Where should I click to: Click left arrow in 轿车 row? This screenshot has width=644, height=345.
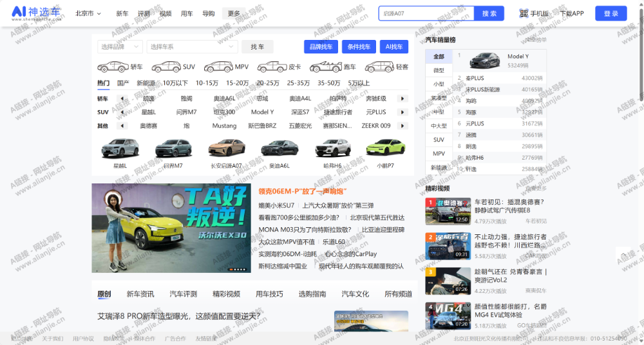coord(122,98)
